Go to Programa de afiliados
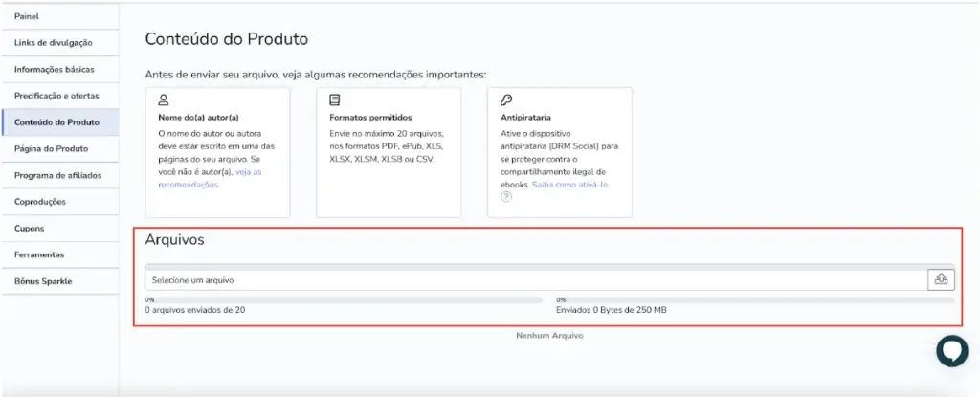This screenshot has width=980, height=397. coord(57,175)
